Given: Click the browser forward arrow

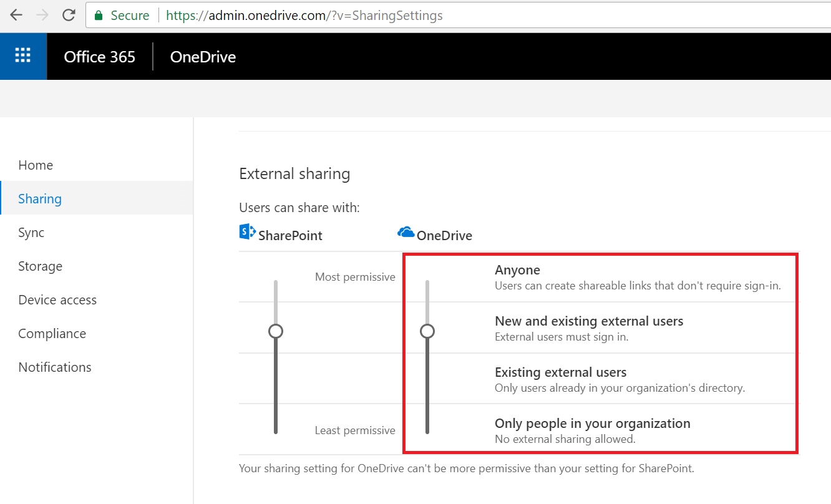Looking at the screenshot, I should [x=42, y=16].
